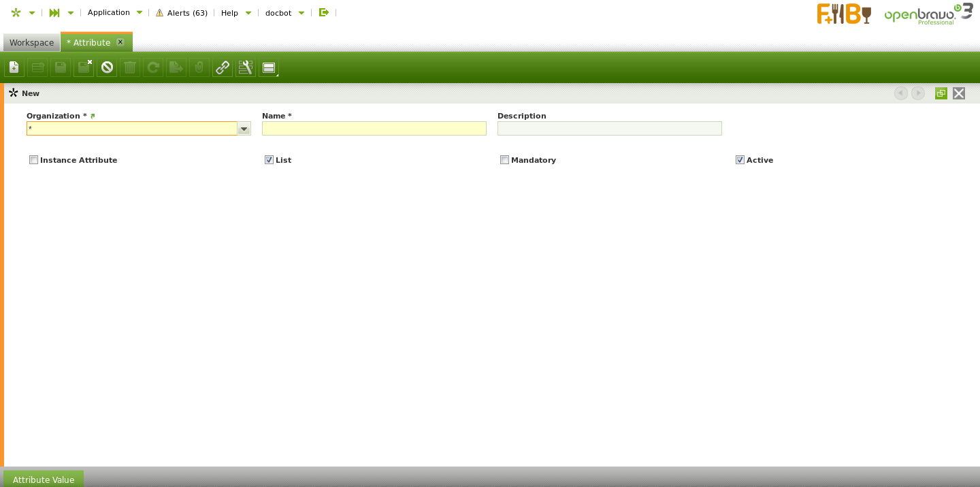Viewport: 980px width, 487px height.
Task: Click the green fast-forward quick launch icon
Action: coord(54,13)
